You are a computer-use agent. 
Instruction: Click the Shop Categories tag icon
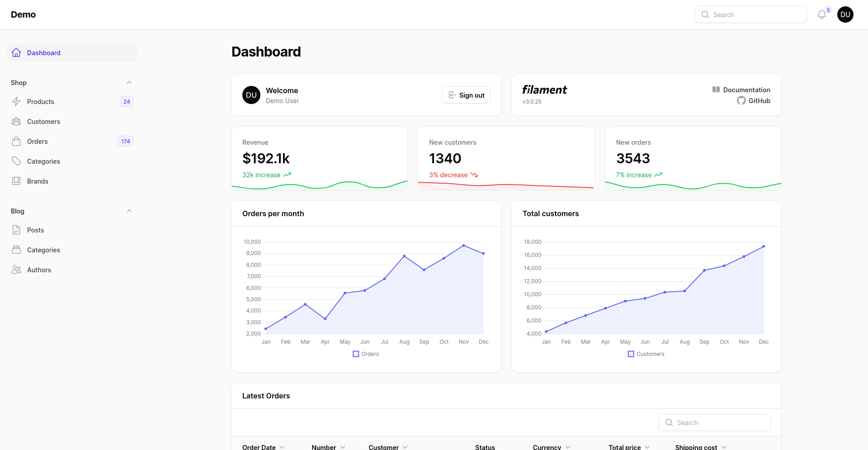tap(16, 161)
